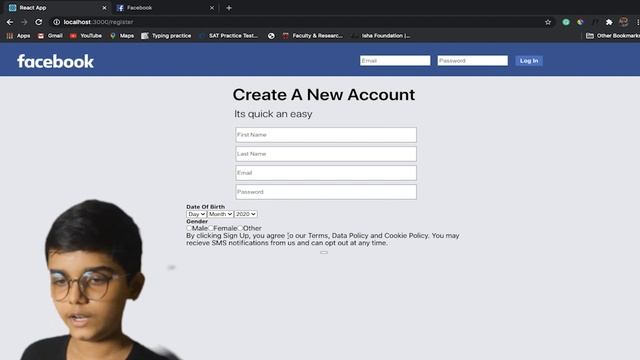Click the Last Name field

(326, 154)
